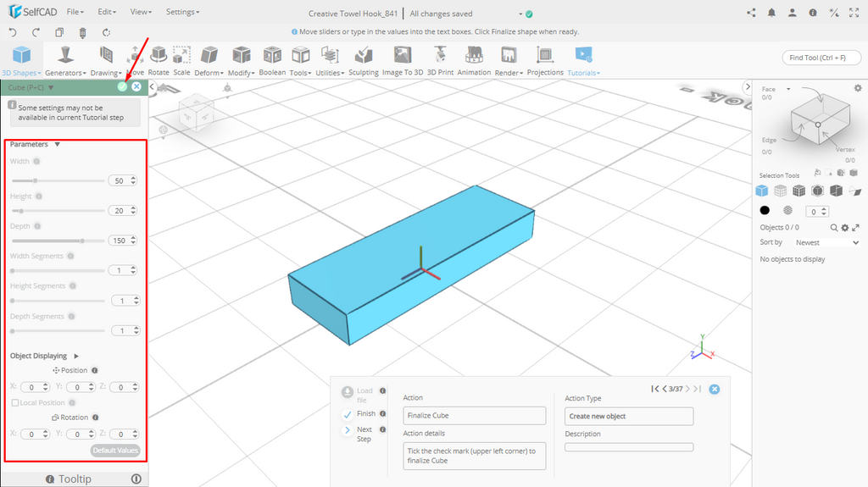Open the 3D Shapes tool
Image resolution: width=868 pixels, height=487 pixels.
pyautogui.click(x=21, y=61)
